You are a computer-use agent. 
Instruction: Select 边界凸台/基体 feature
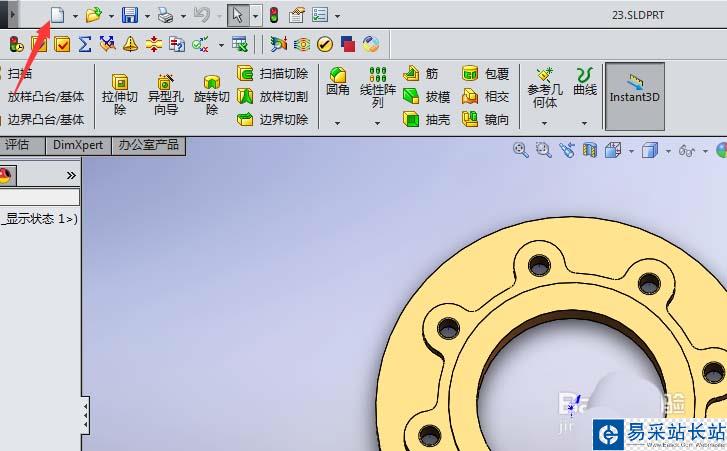pyautogui.click(x=45, y=120)
